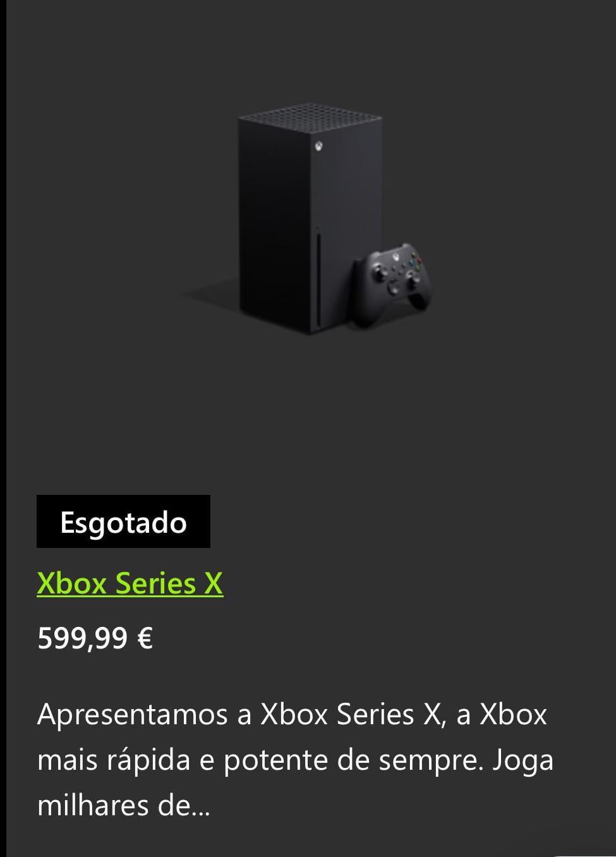Image resolution: width=616 pixels, height=857 pixels.
Task: Open the Xbox Series X product link
Action: coord(130,583)
